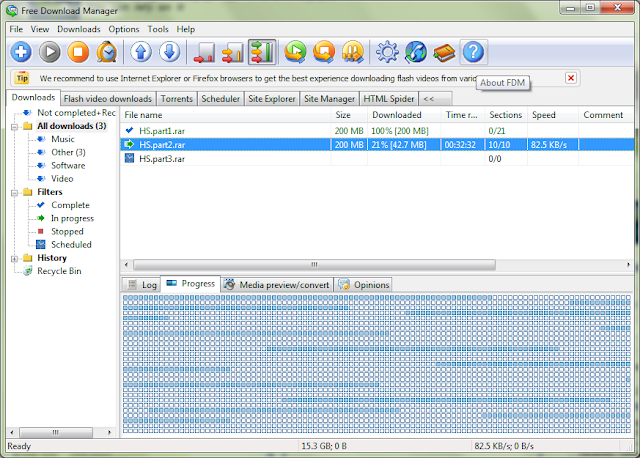Open the File menu
Viewport: 640px width, 458px height.
pyautogui.click(x=16, y=29)
